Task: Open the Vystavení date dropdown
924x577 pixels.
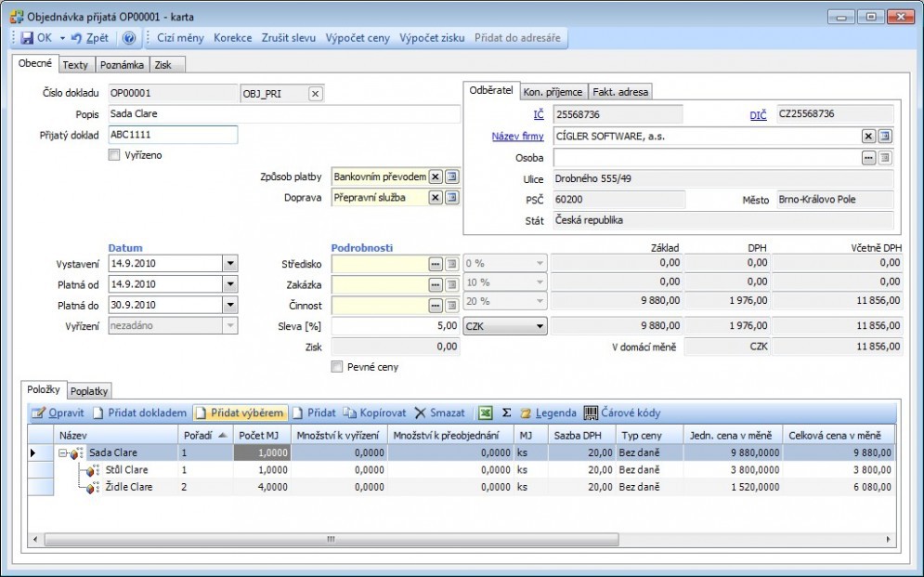Action: (230, 264)
